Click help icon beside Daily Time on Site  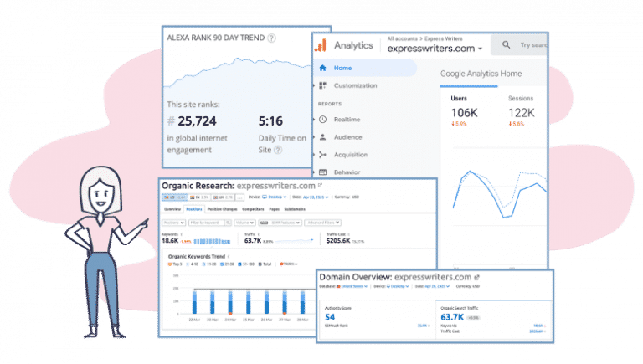pos(278,150)
